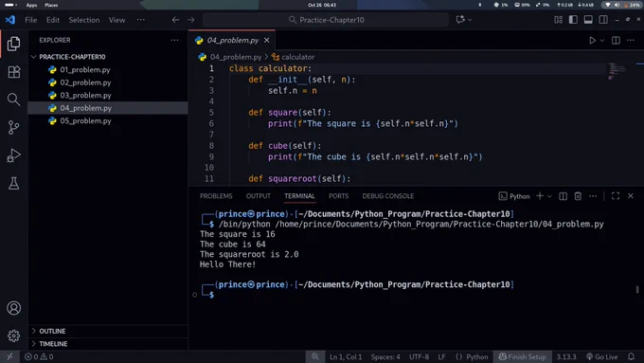Open remote window status icon
The height and width of the screenshot is (363, 644).
[9, 356]
